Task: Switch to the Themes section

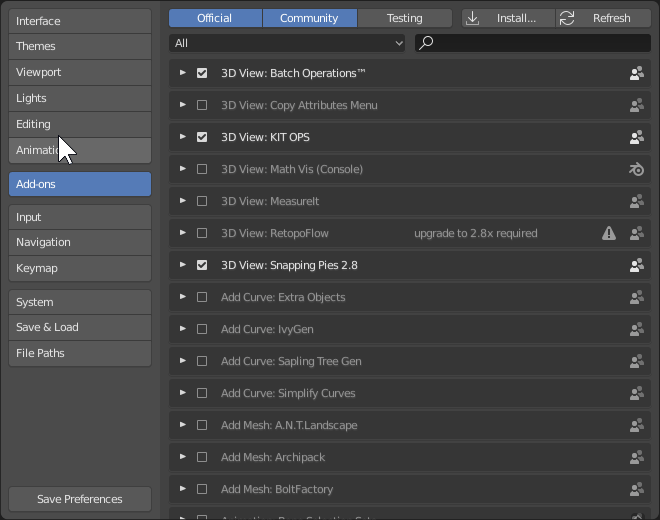Action: click(80, 46)
